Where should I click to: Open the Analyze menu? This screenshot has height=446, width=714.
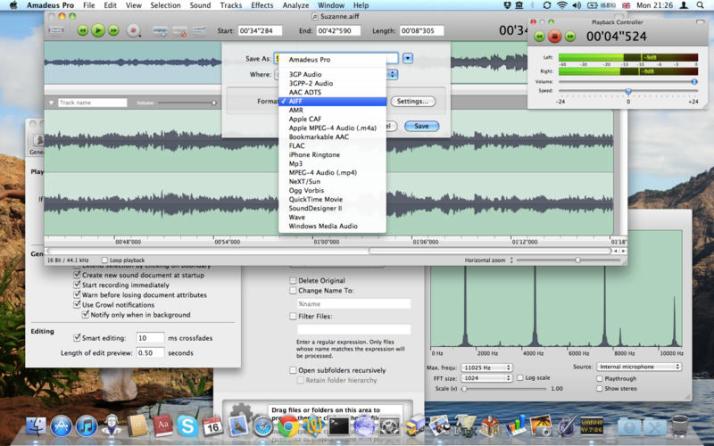(296, 5)
